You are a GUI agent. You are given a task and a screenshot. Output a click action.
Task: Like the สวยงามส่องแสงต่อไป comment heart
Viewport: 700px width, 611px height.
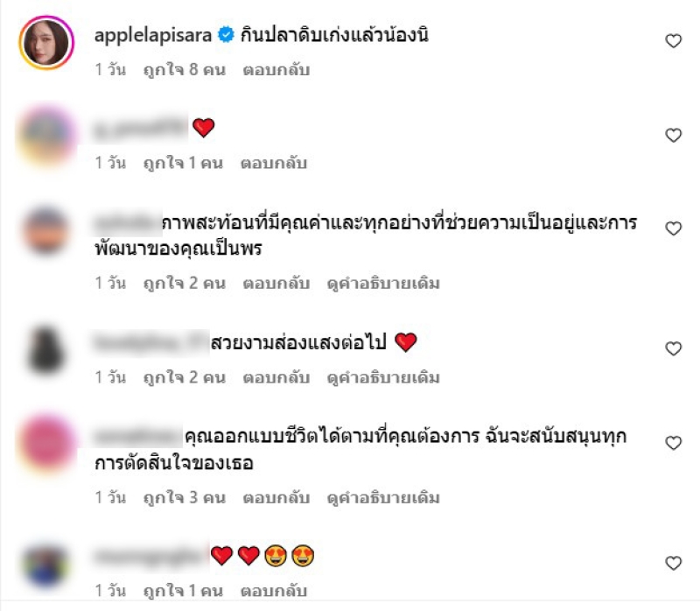tap(673, 348)
